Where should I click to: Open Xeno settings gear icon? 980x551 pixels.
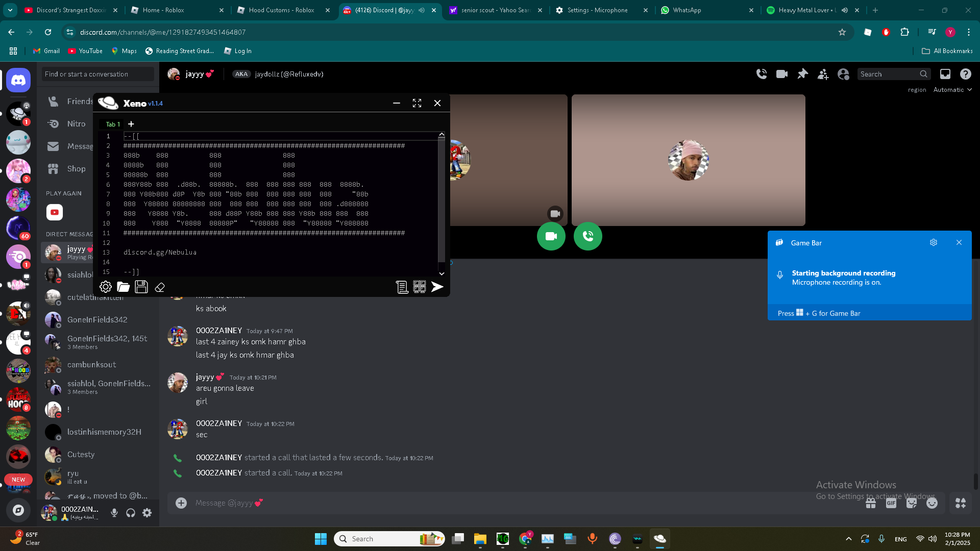(x=106, y=287)
